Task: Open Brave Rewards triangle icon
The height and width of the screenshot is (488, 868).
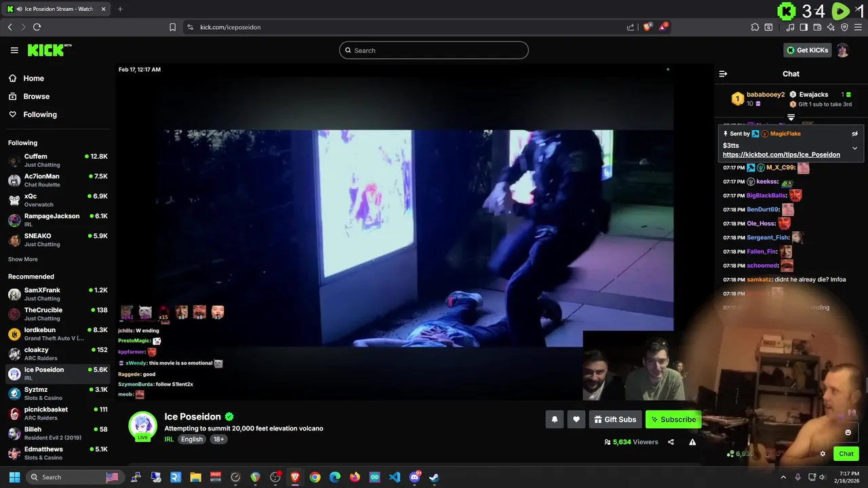Action: (663, 27)
